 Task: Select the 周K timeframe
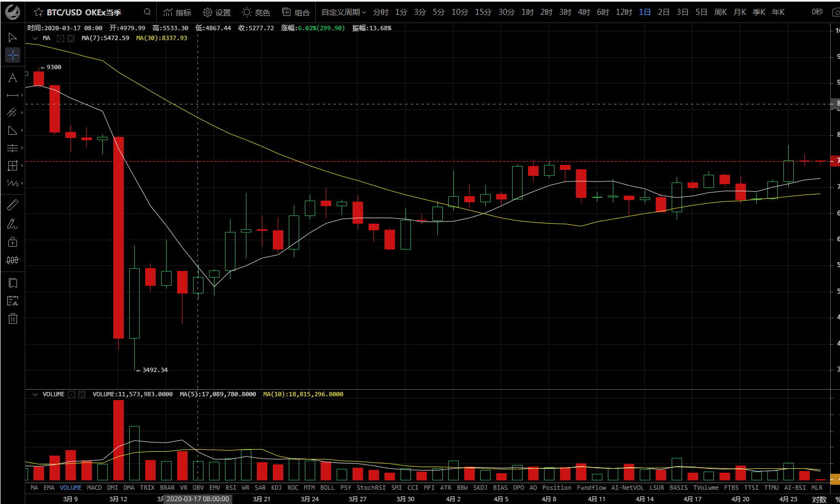[x=721, y=12]
